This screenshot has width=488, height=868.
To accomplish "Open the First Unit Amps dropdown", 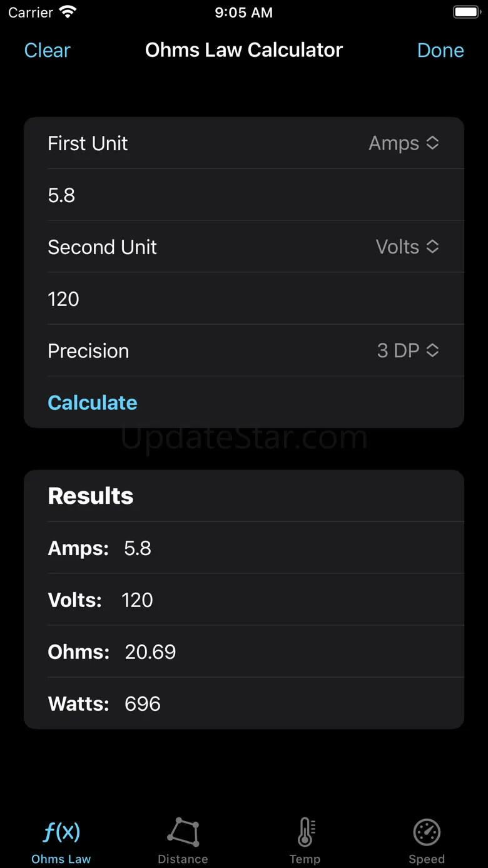I will [x=404, y=143].
